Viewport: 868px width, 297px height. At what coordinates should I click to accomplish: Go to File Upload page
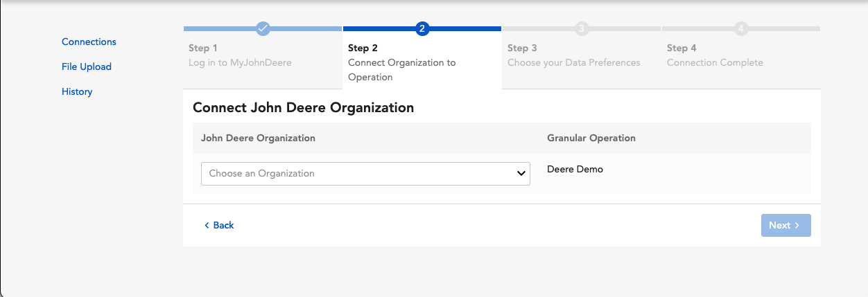[x=87, y=67]
